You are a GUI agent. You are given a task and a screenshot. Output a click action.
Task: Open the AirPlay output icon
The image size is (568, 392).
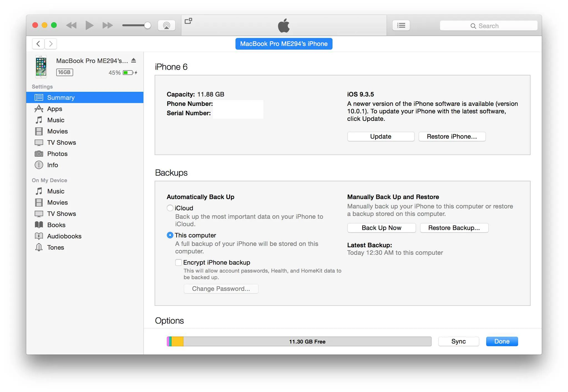click(x=166, y=26)
